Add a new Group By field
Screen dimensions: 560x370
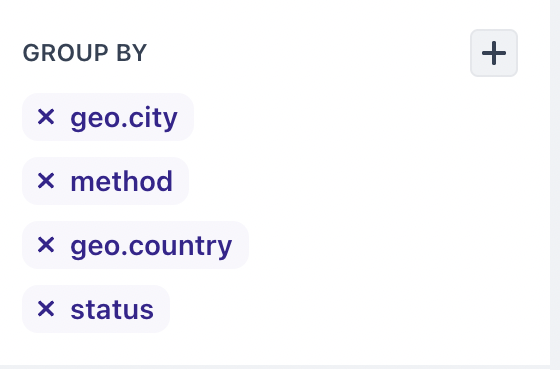click(x=494, y=53)
